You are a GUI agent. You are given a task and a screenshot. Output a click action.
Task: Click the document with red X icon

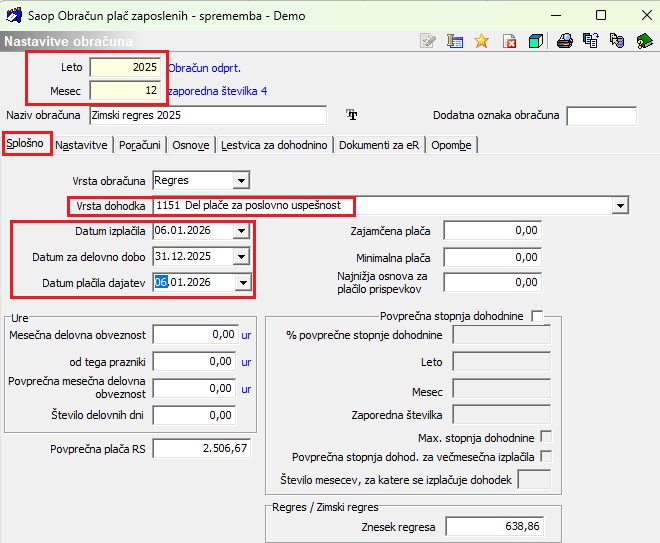tap(509, 41)
